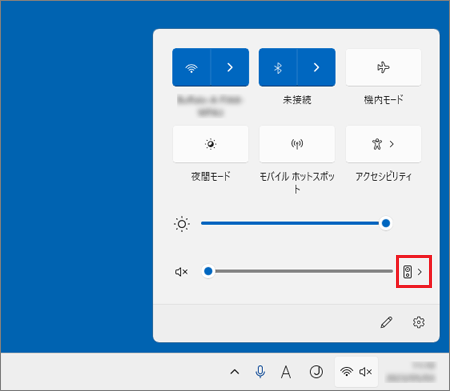
Task: Turn on night light (夜間モード) tile
Action: 210,144
